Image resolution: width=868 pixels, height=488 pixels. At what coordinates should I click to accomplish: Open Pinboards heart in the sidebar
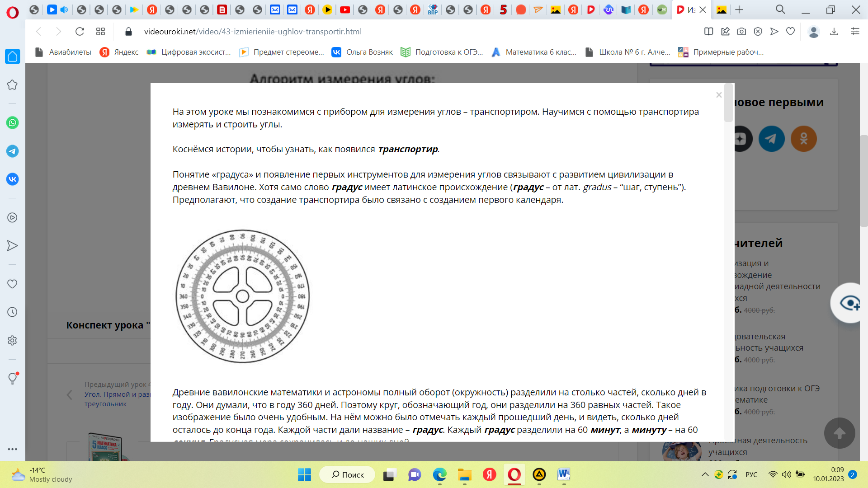(13, 284)
